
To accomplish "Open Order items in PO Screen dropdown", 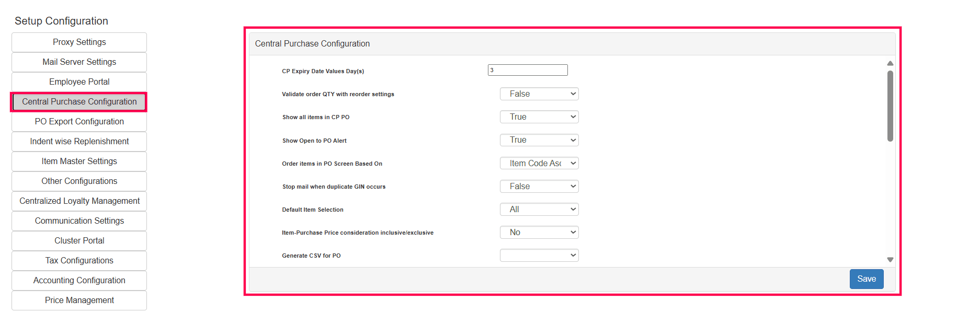I will click(x=539, y=164).
